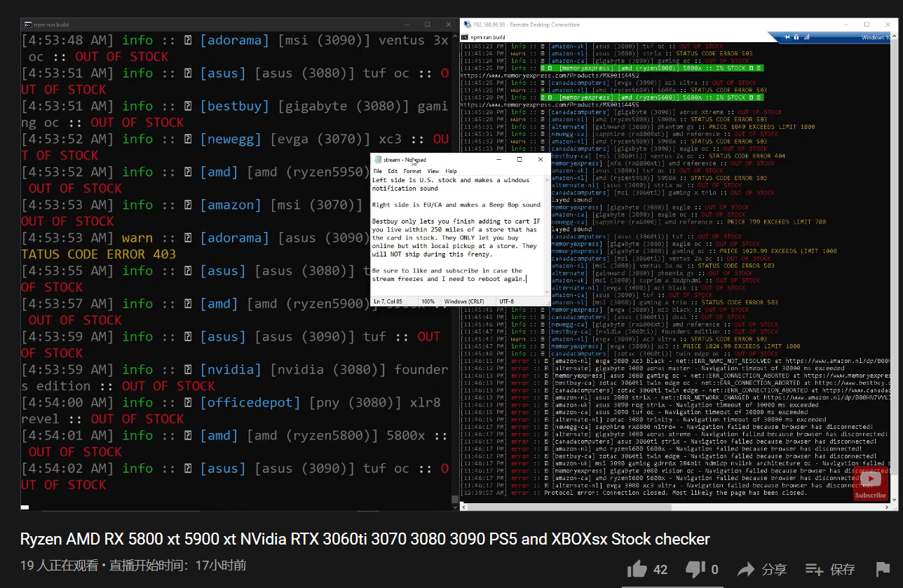
Task: Click the 'stream - Notepad' window title
Action: (405, 160)
